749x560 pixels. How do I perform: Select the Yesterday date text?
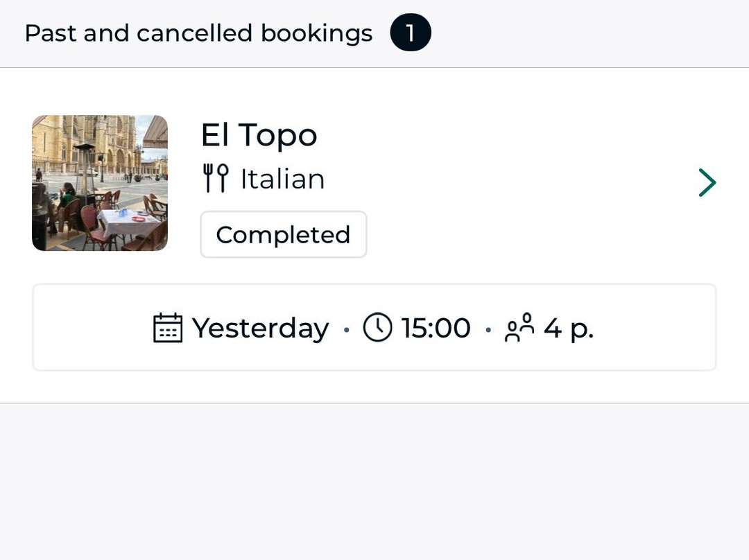[x=260, y=329]
